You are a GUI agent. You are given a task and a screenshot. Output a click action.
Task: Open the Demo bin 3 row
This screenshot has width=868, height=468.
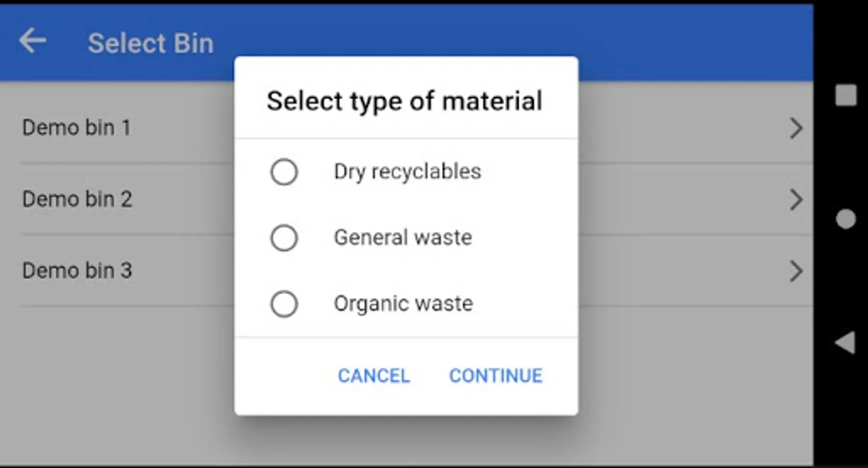click(x=77, y=271)
